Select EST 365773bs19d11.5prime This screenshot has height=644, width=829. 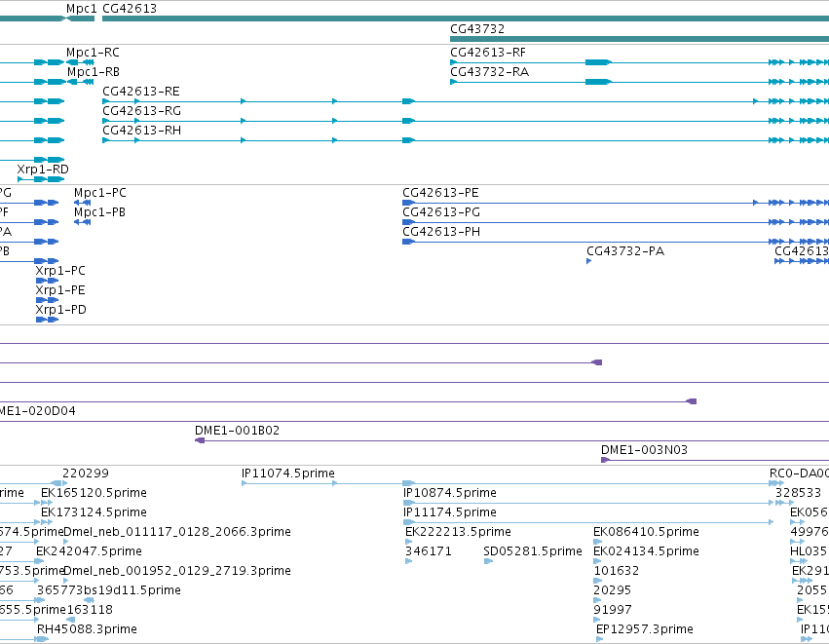pos(109,590)
